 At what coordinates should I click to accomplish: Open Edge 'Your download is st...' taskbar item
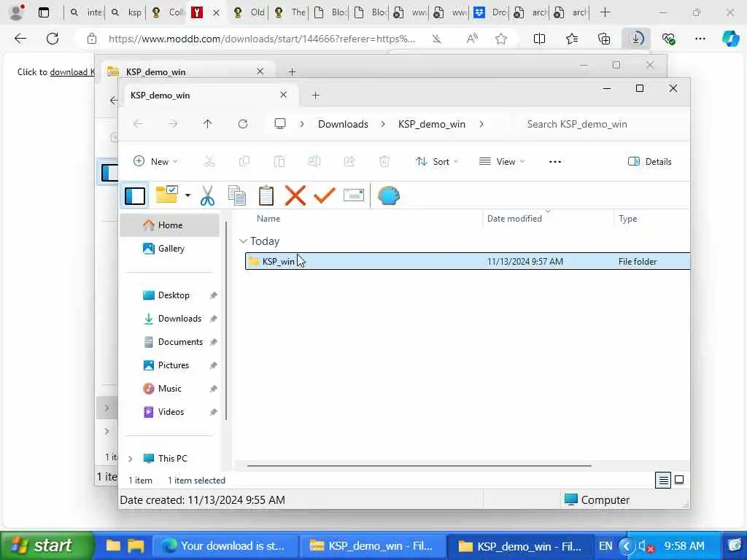click(224, 545)
